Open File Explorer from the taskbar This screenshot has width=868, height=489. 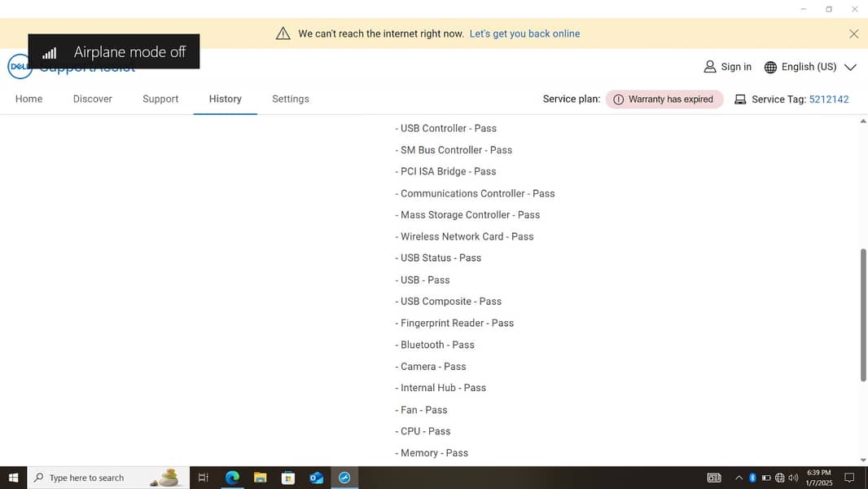pyautogui.click(x=260, y=478)
